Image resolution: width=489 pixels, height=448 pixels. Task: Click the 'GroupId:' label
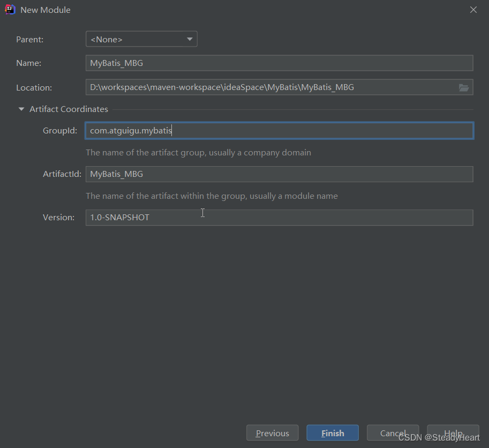coord(60,130)
